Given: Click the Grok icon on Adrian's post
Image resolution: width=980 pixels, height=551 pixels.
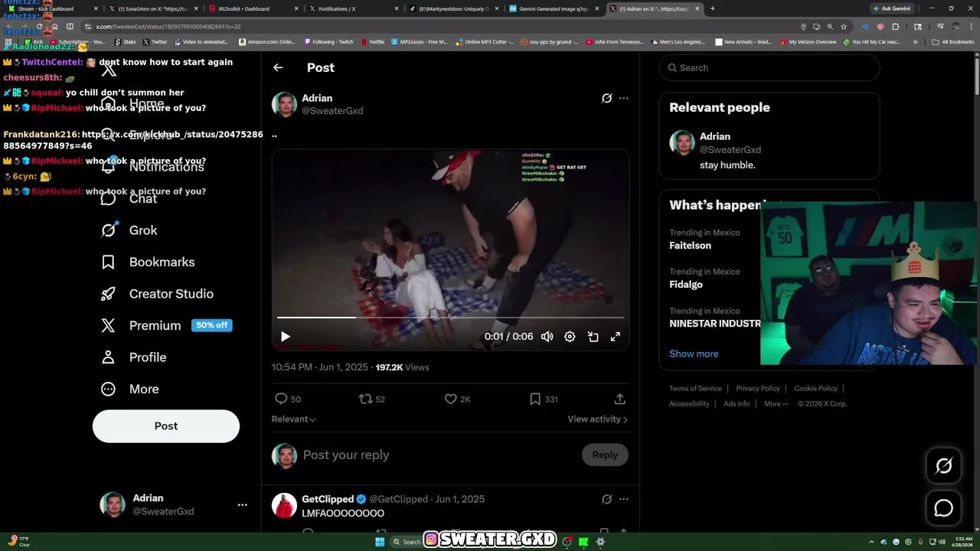Looking at the screenshot, I should (606, 98).
